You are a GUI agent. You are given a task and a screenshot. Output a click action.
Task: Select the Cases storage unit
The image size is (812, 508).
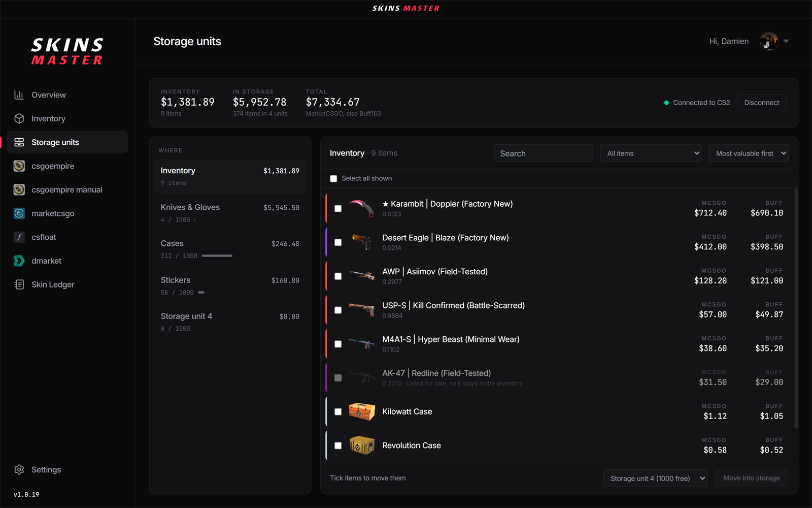230,249
